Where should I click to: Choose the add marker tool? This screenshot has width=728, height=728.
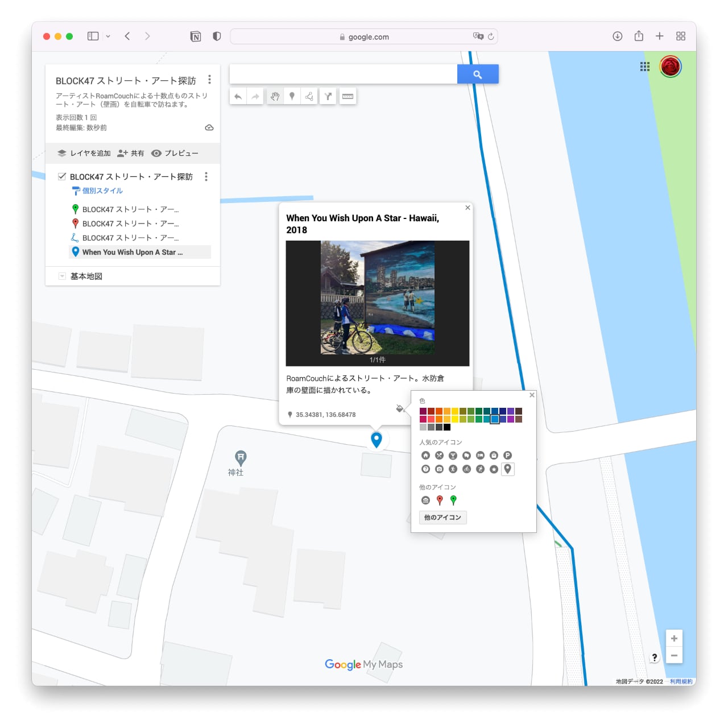pyautogui.click(x=292, y=96)
